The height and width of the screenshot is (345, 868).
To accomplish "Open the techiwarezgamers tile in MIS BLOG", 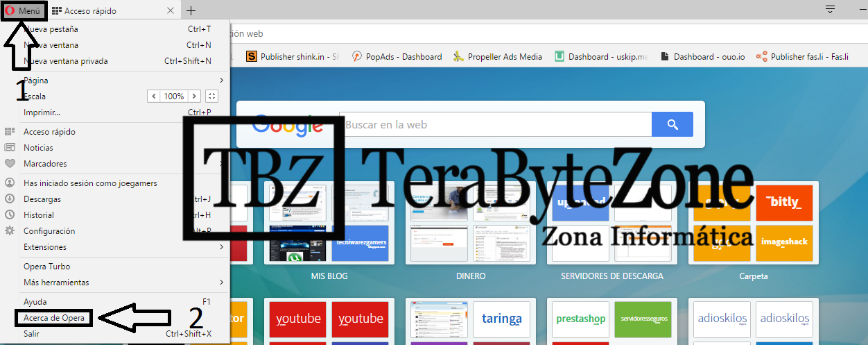I will 361,243.
